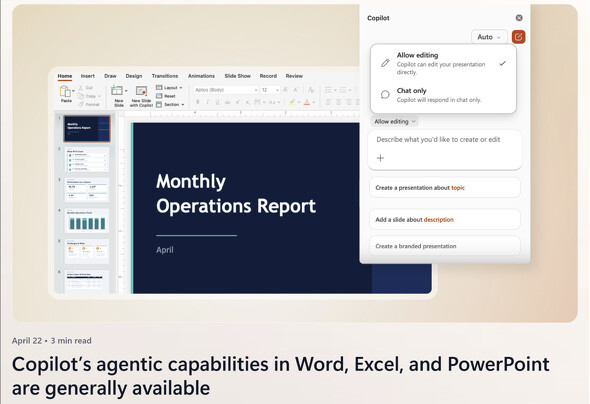Open the Draw ribbon tab
The image size is (590, 404).
point(110,76)
